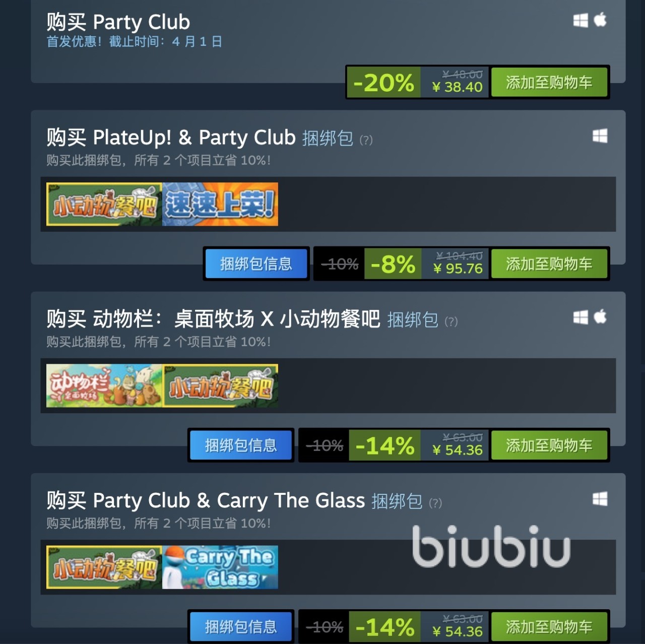Viewport: 645px width, 644px height.
Task: Add the Carry The Glass bundle to cart
Action: point(549,626)
